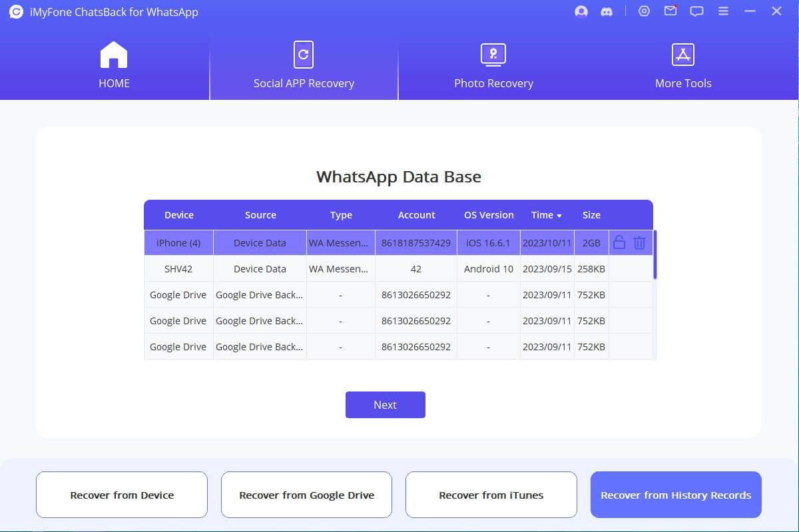Screen dimensions: 799x532
Task: Click the OS Version column header
Action: coord(489,215)
